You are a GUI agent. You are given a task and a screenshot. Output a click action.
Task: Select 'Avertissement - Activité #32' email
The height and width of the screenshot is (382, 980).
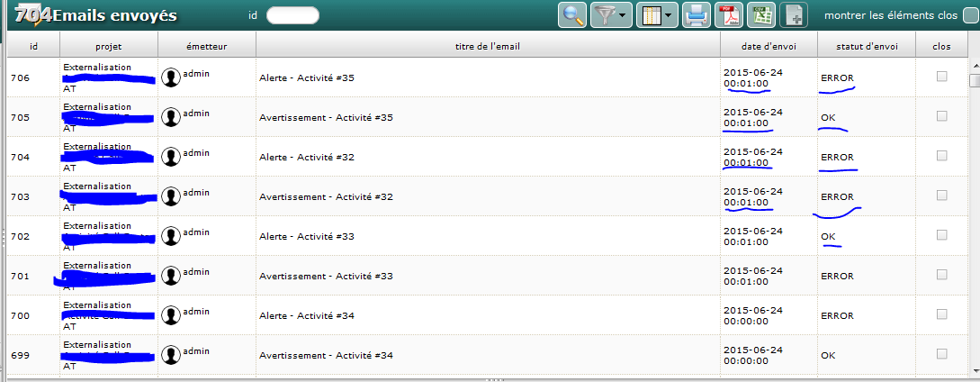pyautogui.click(x=327, y=197)
